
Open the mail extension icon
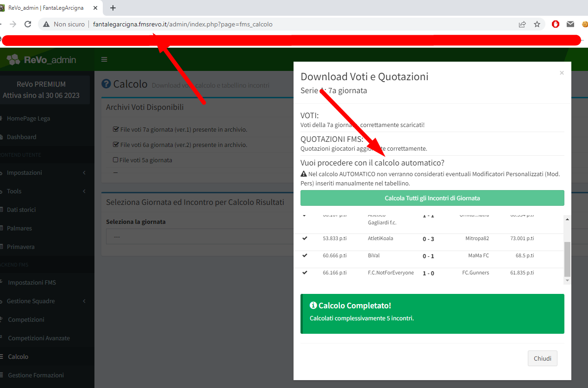click(570, 24)
